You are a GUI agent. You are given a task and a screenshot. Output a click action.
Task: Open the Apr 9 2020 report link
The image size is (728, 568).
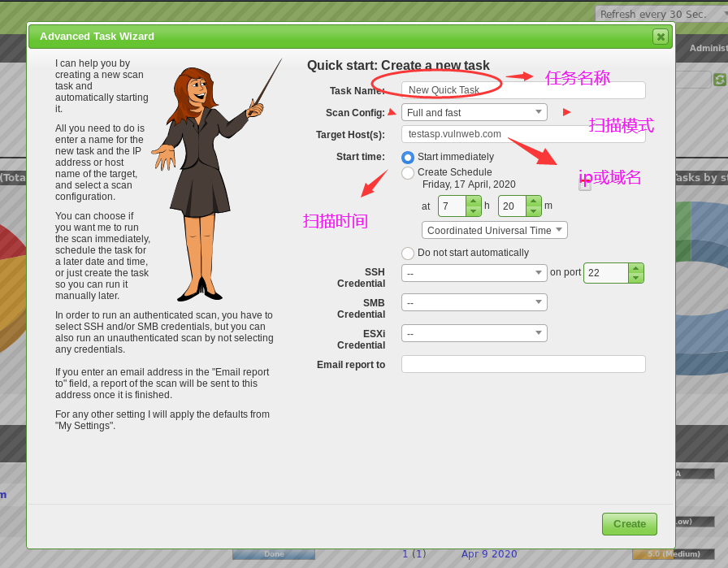coord(489,554)
